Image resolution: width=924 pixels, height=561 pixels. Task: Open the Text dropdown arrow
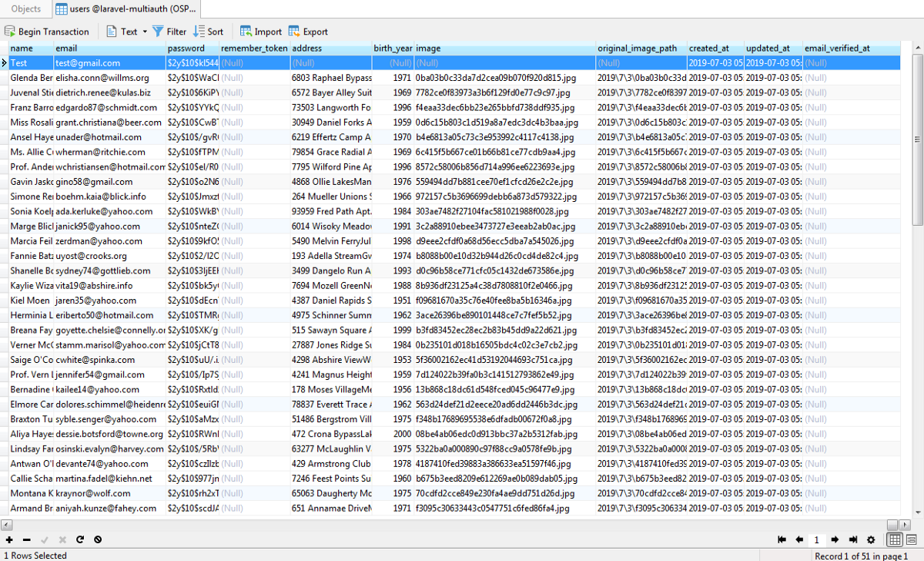(145, 32)
